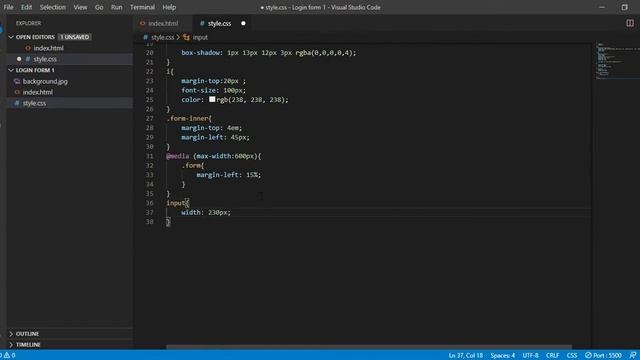This screenshot has width=640, height=360.
Task: Click the UTF-8 encoding selector
Action: (x=530, y=355)
